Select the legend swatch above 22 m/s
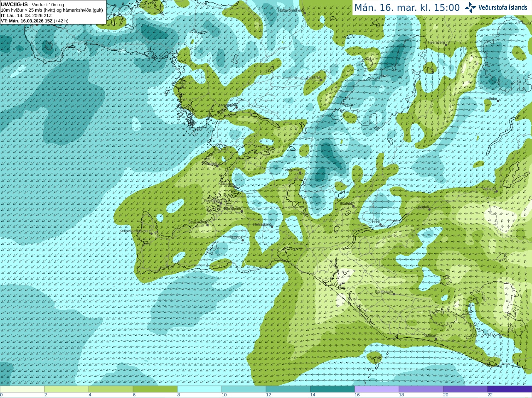The width and height of the screenshot is (532, 398). pos(510,389)
